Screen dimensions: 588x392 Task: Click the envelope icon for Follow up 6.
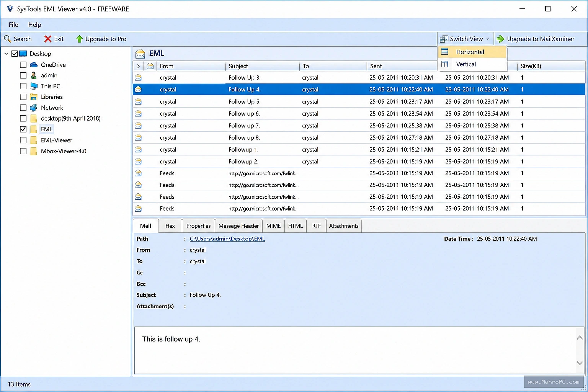coord(138,114)
